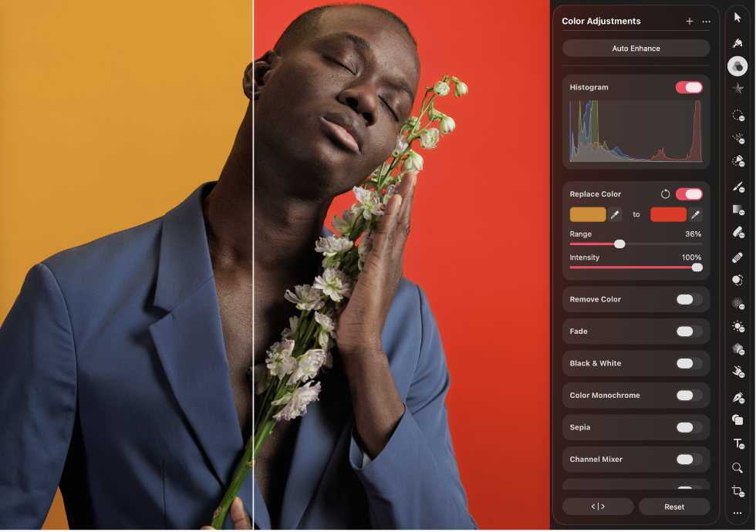Open the Zoom magnifier tool
The height and width of the screenshot is (532, 756).
tap(737, 467)
